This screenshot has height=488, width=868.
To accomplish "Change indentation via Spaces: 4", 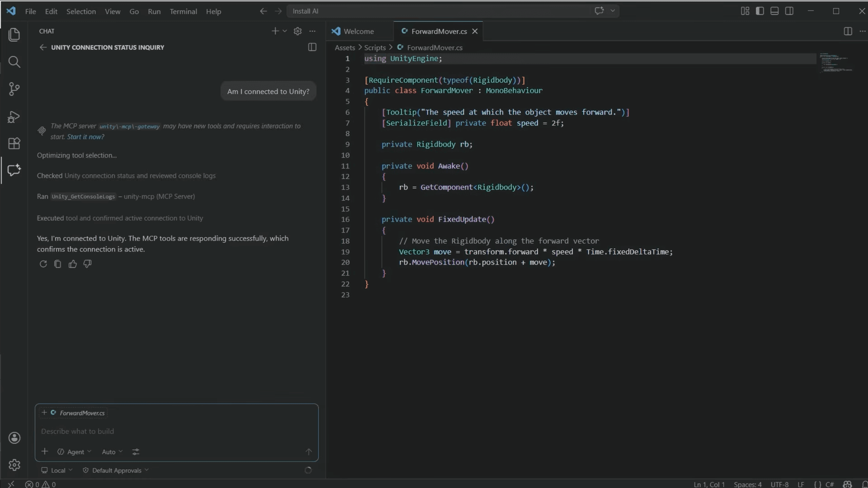I will (x=748, y=484).
